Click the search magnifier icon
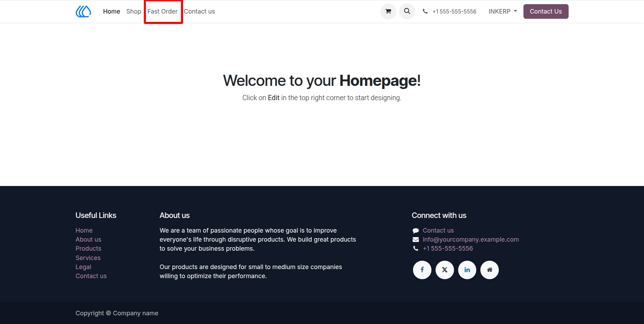The image size is (644, 324). coord(407,11)
